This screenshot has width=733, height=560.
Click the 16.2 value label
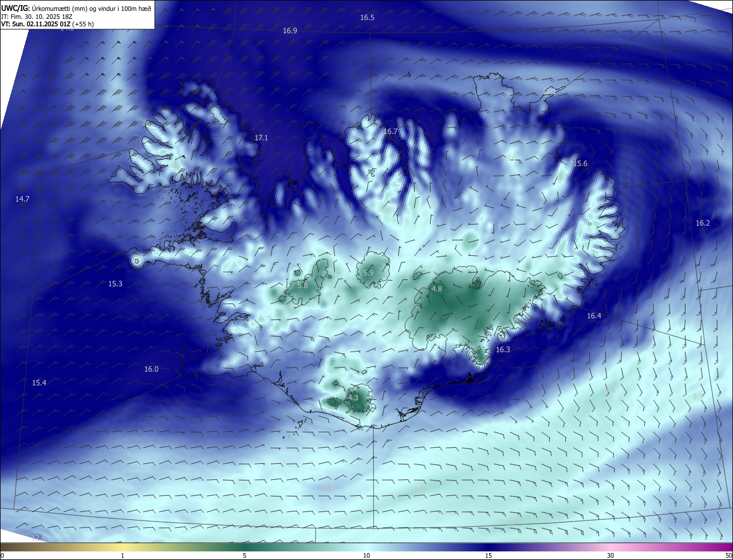point(703,223)
